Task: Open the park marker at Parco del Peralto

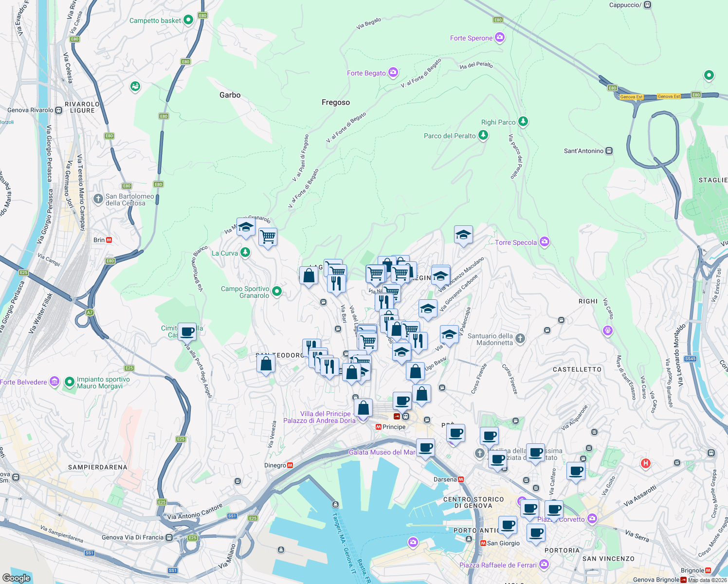Action: (x=482, y=136)
